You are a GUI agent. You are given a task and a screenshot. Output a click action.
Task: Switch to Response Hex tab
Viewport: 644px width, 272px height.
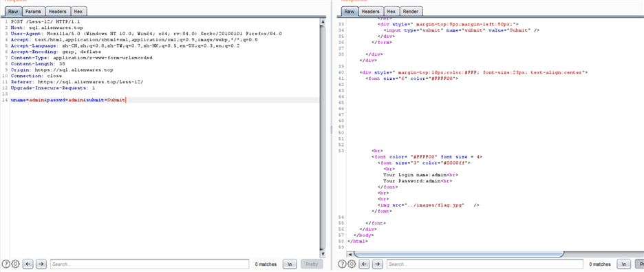coord(391,12)
